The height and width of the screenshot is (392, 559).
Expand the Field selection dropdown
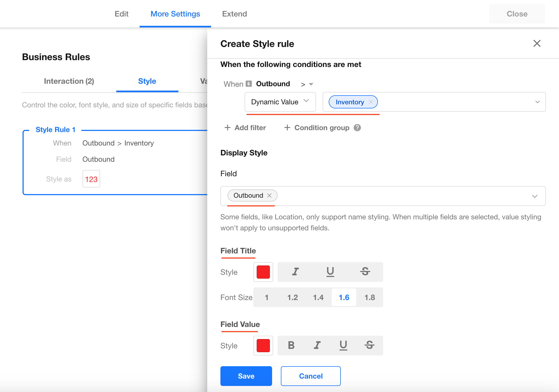(535, 196)
